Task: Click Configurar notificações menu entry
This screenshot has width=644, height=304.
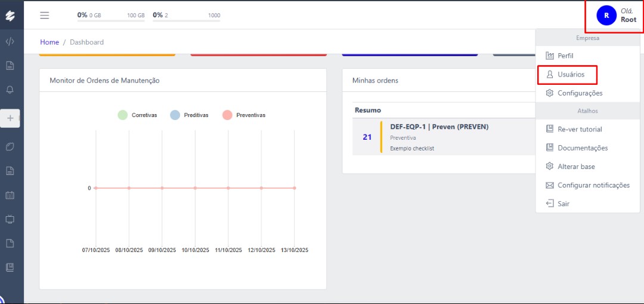Action: point(593,185)
